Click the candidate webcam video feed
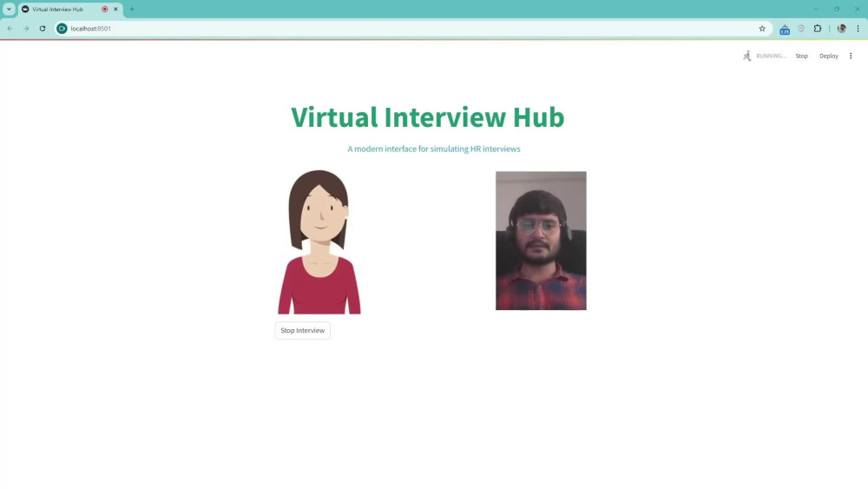Image resolution: width=868 pixels, height=489 pixels. 541,241
